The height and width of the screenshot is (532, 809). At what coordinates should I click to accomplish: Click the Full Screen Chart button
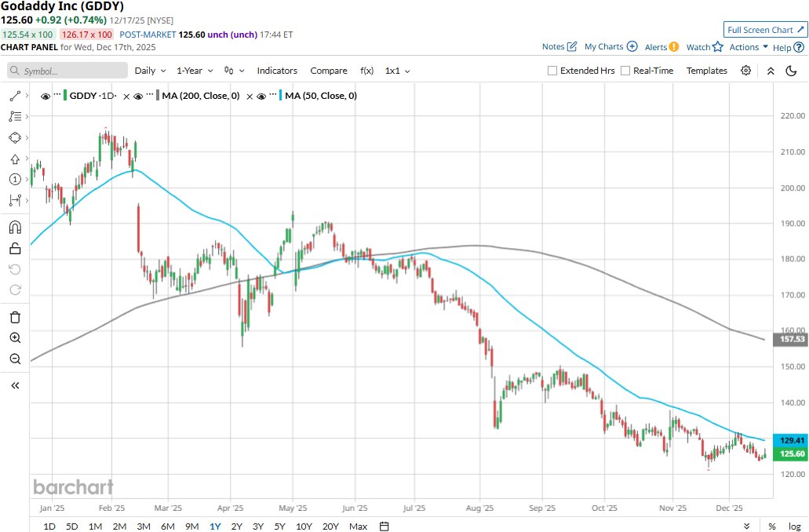point(764,30)
